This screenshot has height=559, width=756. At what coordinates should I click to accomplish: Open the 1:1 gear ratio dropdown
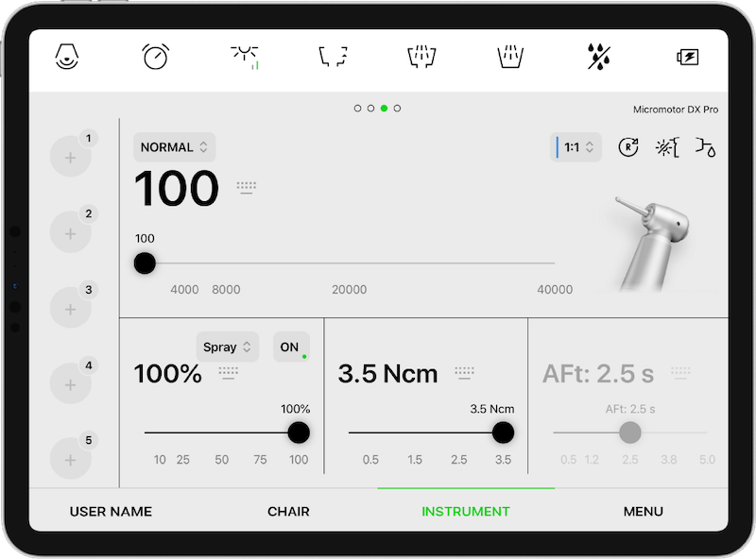coord(576,147)
